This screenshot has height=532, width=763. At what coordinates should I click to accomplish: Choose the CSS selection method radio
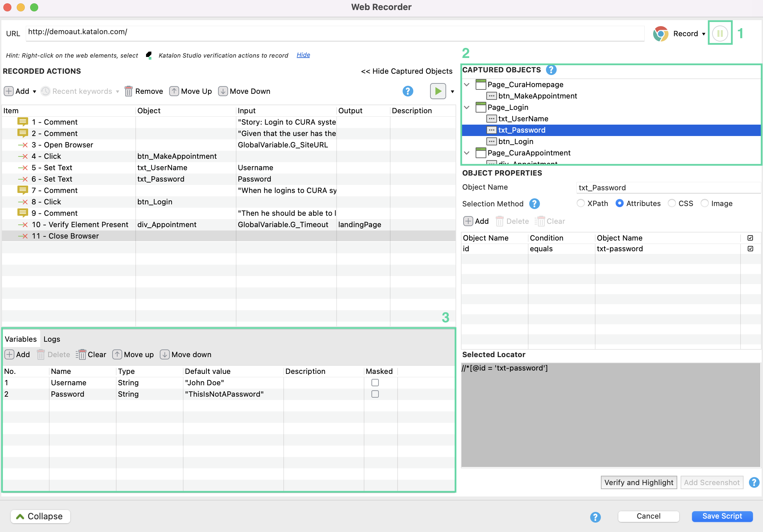click(672, 203)
